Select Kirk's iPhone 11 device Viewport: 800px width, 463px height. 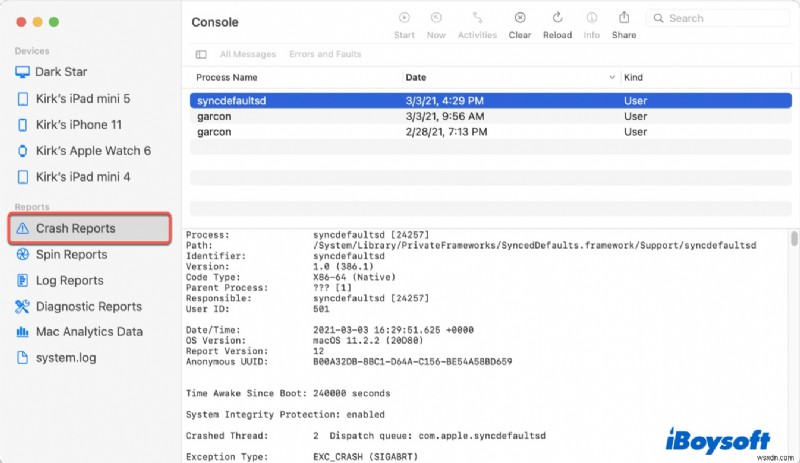(69, 125)
